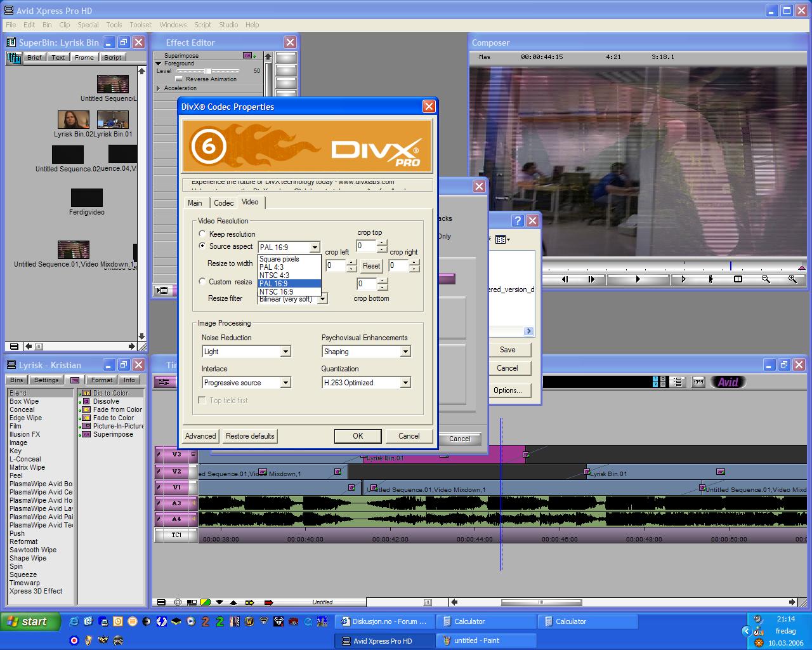Click the red segment mode arrow
Image resolution: width=812 pixels, height=650 pixels.
tap(268, 602)
